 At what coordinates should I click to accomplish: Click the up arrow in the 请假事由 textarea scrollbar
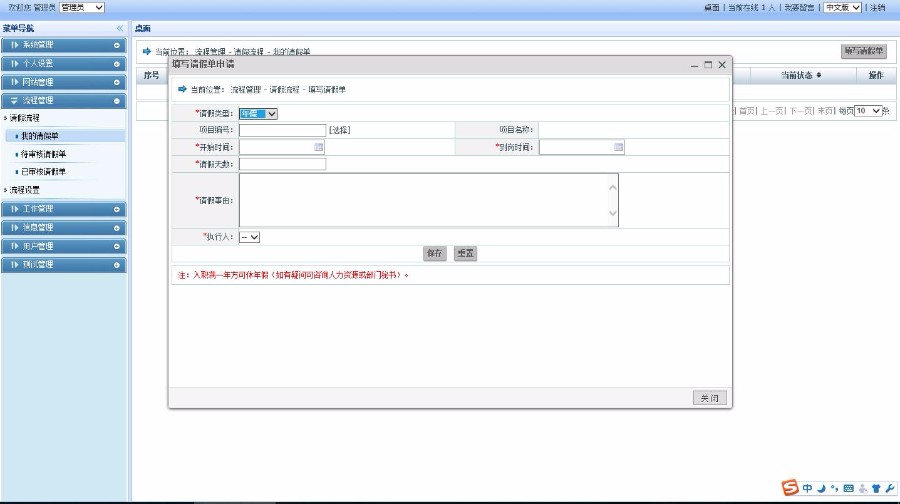612,187
